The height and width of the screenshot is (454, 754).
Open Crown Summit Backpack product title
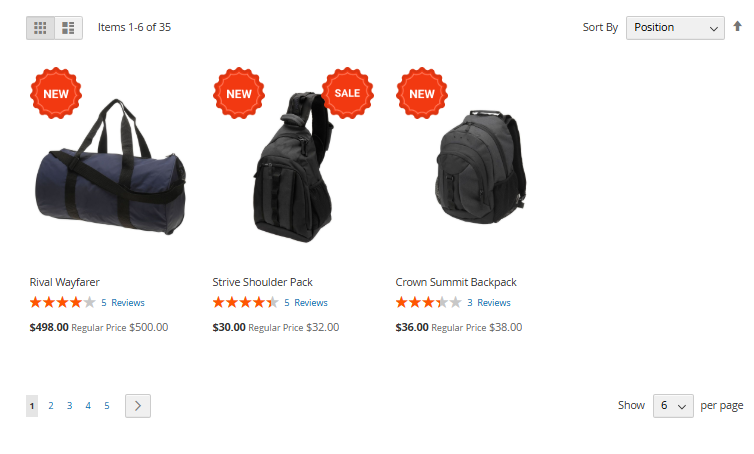click(456, 282)
